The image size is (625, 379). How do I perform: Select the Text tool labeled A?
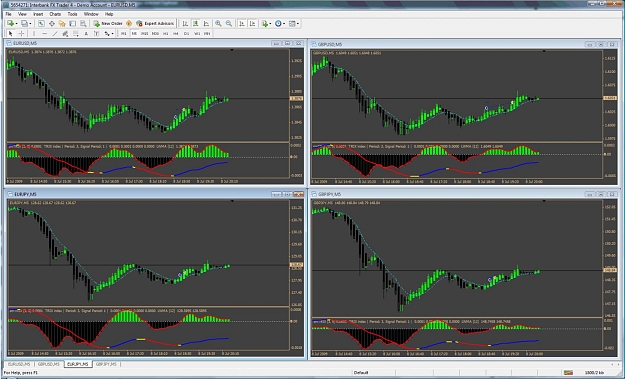pos(86,34)
